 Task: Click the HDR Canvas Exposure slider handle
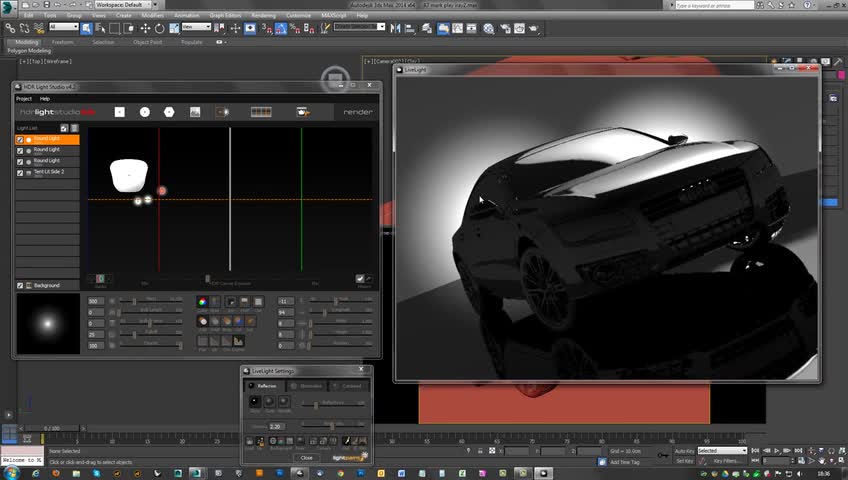tap(208, 279)
